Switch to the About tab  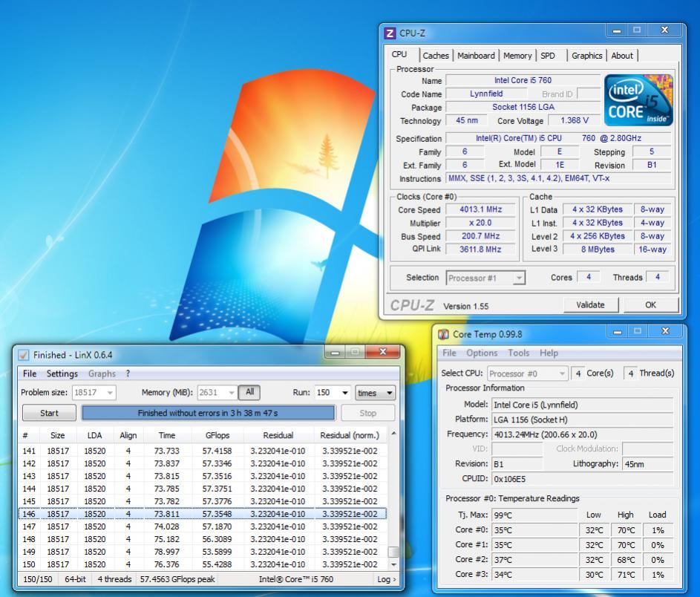pyautogui.click(x=622, y=56)
